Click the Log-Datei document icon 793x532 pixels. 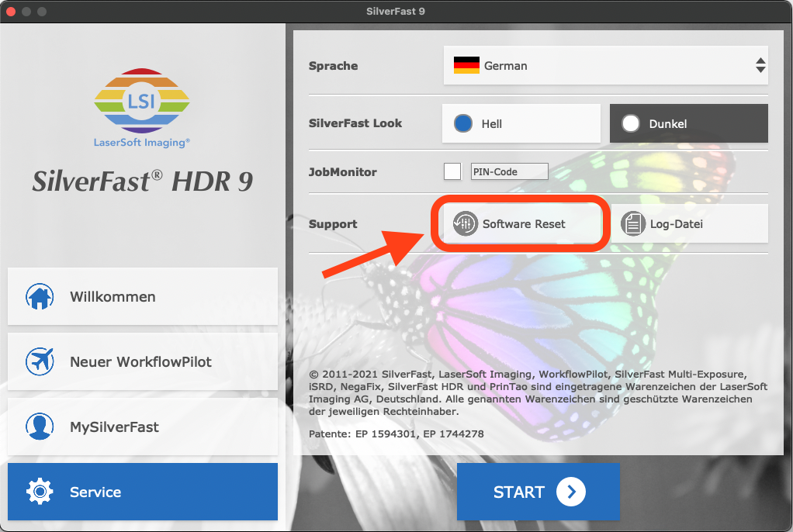click(632, 223)
